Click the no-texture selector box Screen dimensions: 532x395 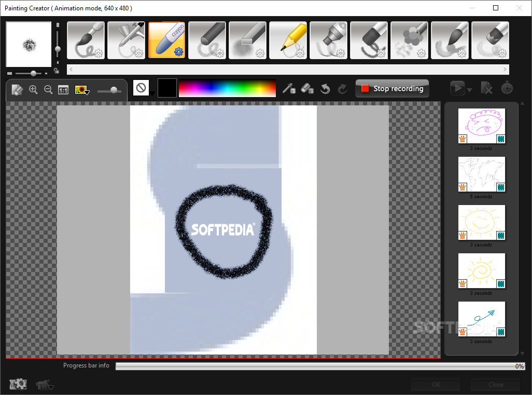click(x=141, y=88)
